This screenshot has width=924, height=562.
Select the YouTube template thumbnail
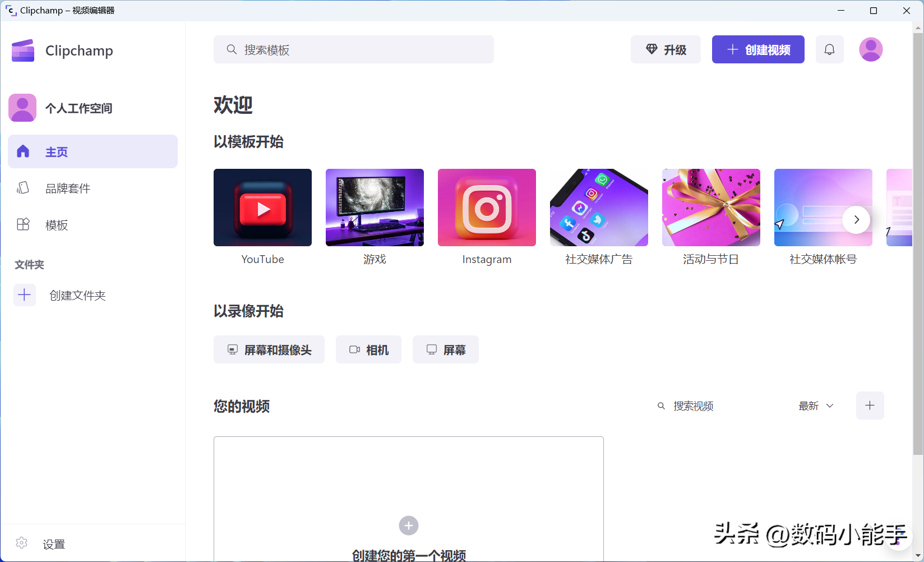262,208
